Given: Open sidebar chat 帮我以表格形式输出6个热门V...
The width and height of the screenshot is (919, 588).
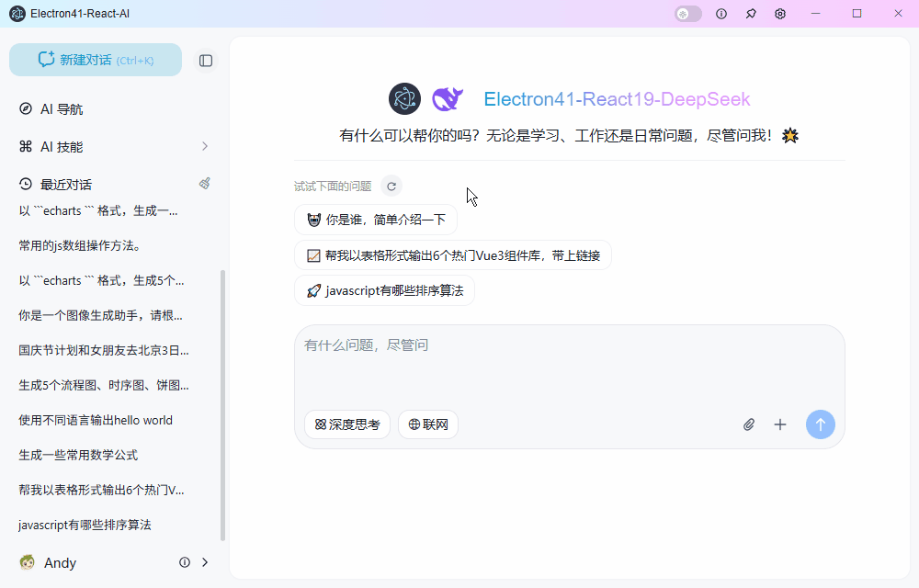Looking at the screenshot, I should coord(101,490).
